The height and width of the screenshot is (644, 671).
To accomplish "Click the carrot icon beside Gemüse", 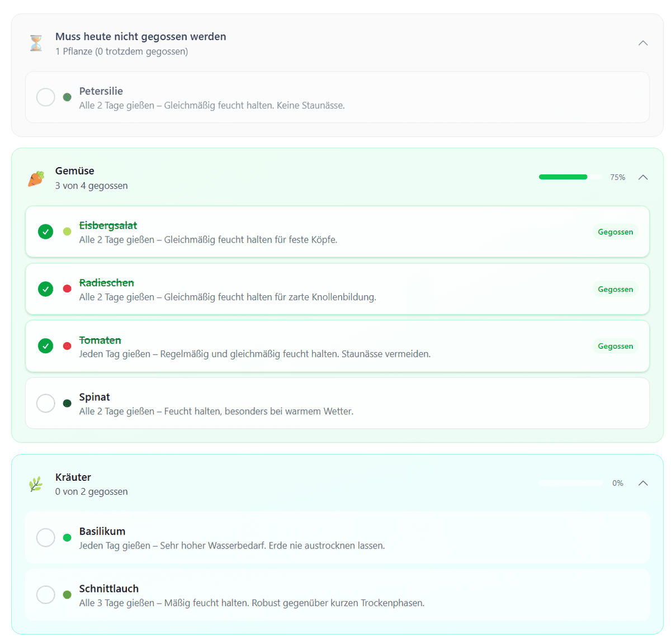I will click(36, 178).
